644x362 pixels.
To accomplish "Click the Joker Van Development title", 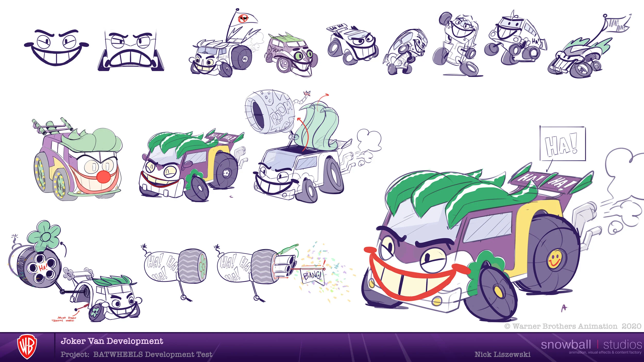I will (x=112, y=341).
